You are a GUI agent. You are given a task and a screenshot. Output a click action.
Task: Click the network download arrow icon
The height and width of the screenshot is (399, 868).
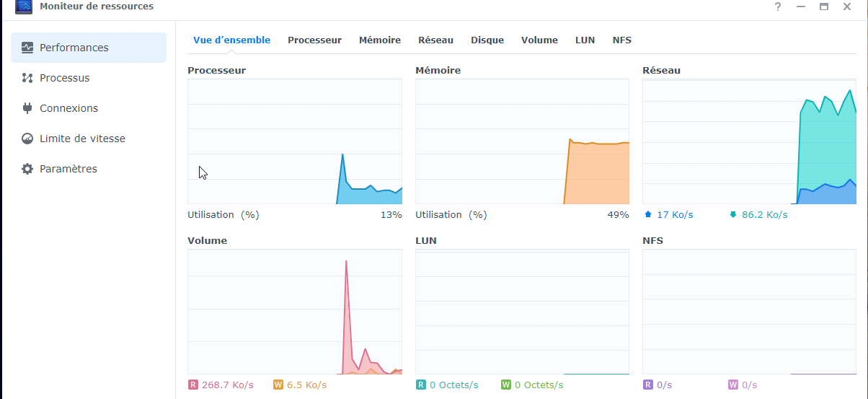[x=733, y=214]
